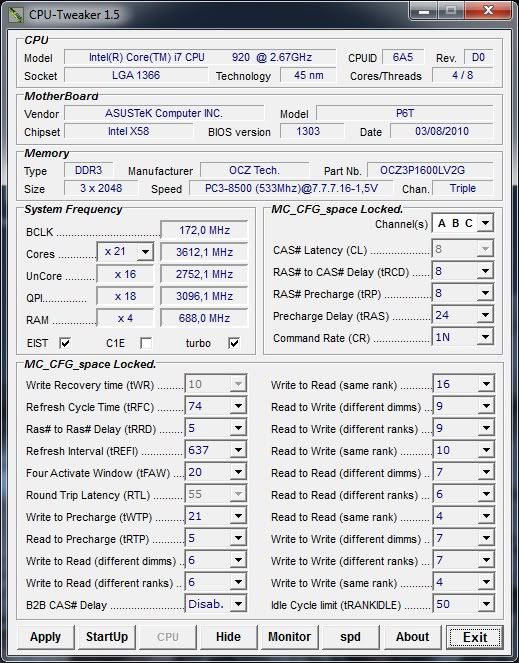Click the BIOS version 1303 value
Image resolution: width=519 pixels, height=663 pixels.
(x=312, y=131)
